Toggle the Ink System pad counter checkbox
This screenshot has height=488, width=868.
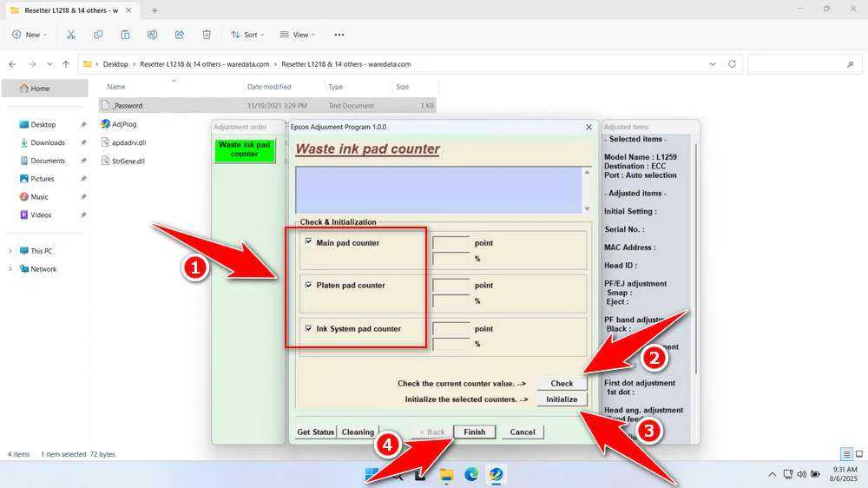coord(308,328)
